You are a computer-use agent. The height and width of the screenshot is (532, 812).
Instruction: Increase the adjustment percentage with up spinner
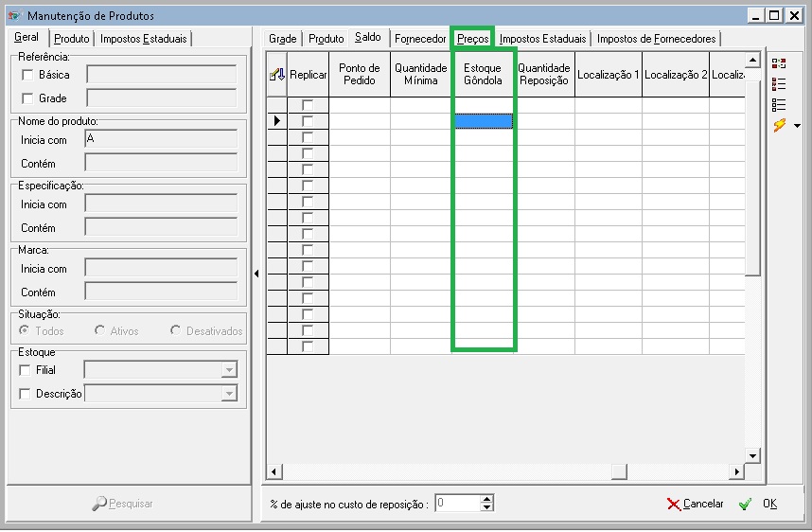tap(486, 500)
